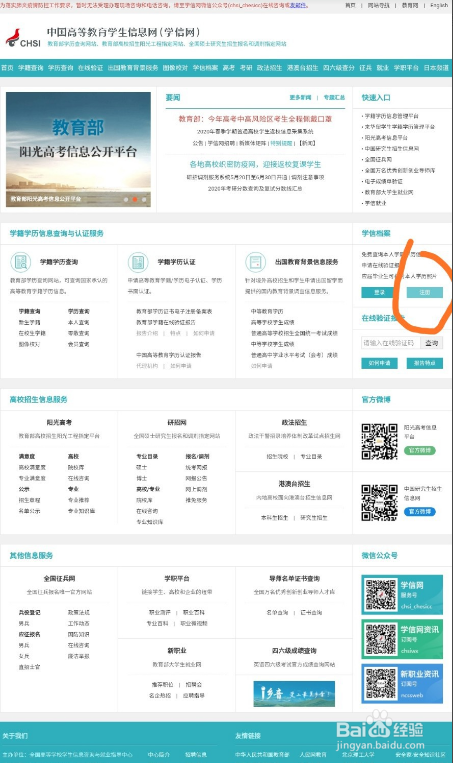The width and height of the screenshot is (453, 763).
Task: Open 中国高等教育学历认证报告 link
Action: coord(168,355)
